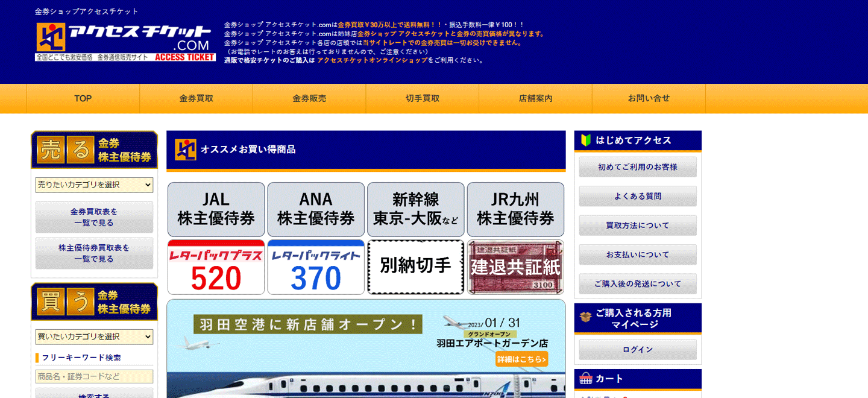
Task: Click the アクセスチケットオンラインショップ link
Action: pyautogui.click(x=372, y=60)
